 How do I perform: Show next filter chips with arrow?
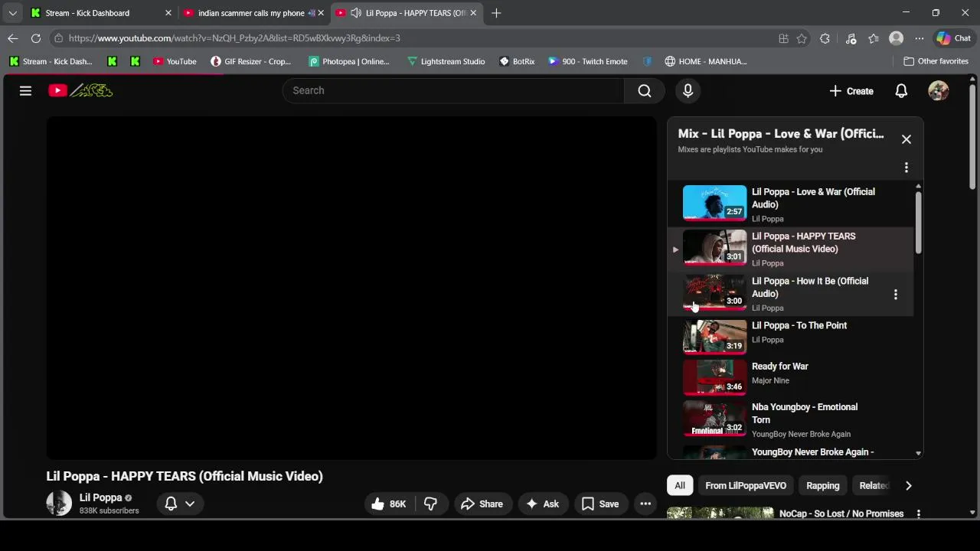pos(908,485)
